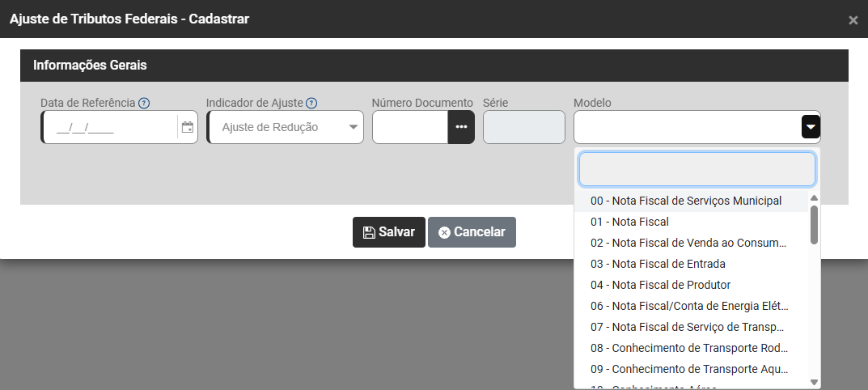
Task: Click the Modelo search input box
Action: (697, 170)
